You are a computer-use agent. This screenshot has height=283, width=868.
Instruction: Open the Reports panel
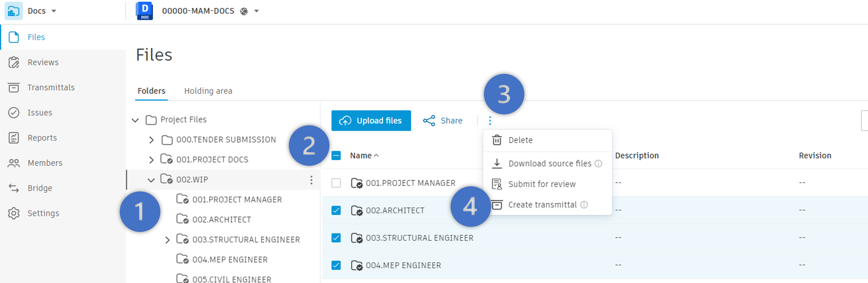point(42,138)
